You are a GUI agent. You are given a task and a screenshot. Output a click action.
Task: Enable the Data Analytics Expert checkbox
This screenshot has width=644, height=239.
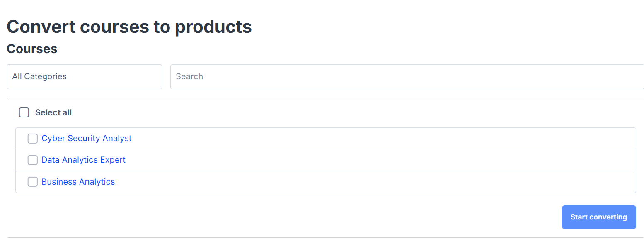tap(33, 160)
